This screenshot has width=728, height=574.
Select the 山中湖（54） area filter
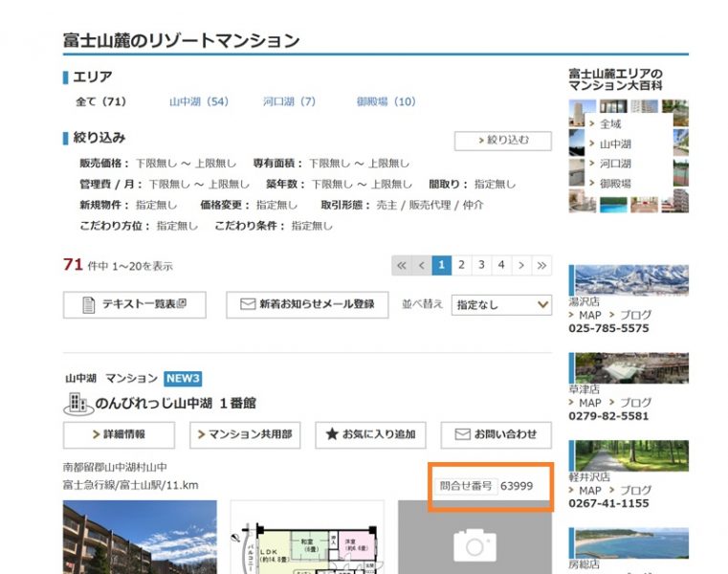coord(199,101)
